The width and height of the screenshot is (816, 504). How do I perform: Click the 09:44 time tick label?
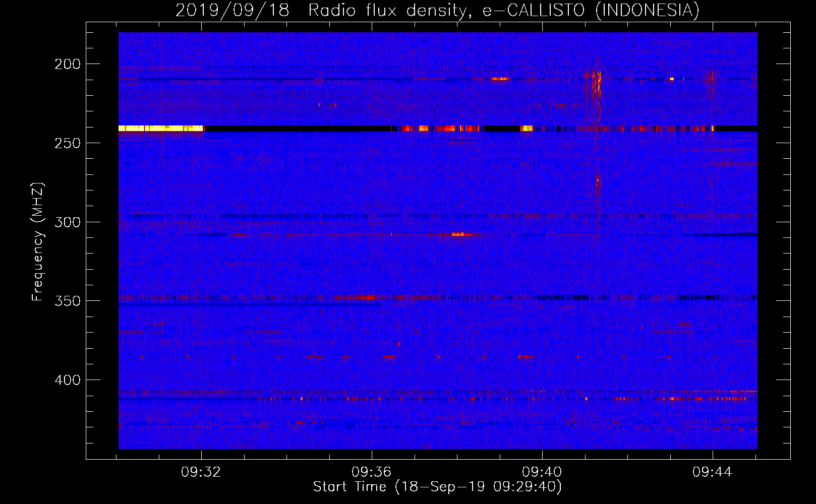(712, 472)
